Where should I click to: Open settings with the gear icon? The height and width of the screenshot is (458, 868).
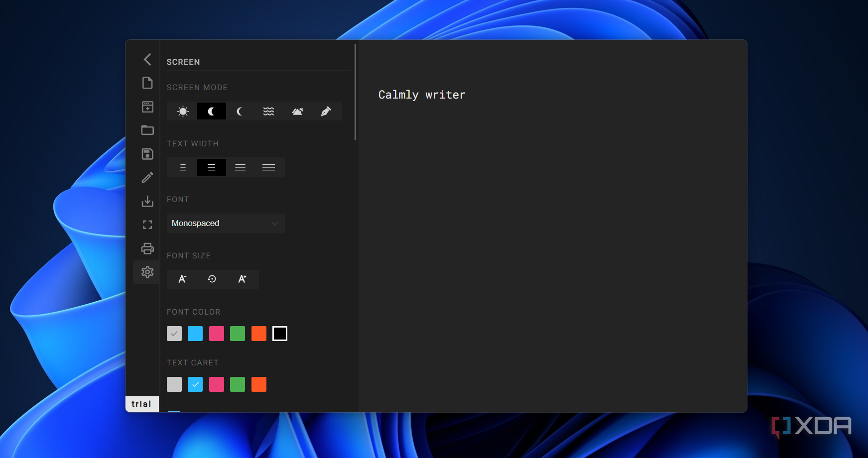tap(147, 272)
